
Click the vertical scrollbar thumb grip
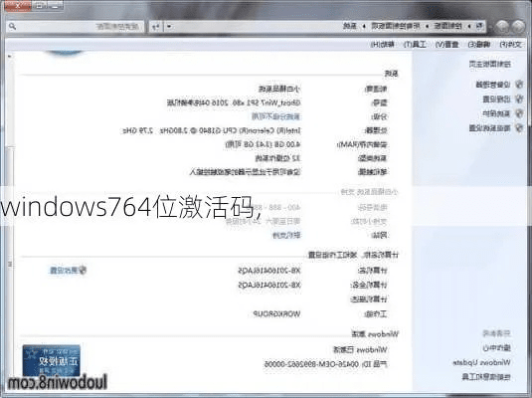(10, 264)
